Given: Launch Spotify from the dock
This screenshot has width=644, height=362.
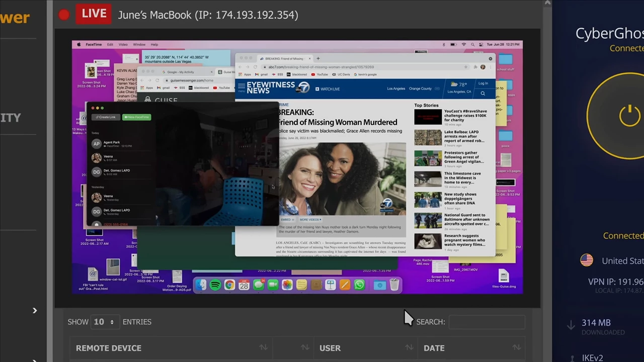Looking at the screenshot, I should [215, 285].
